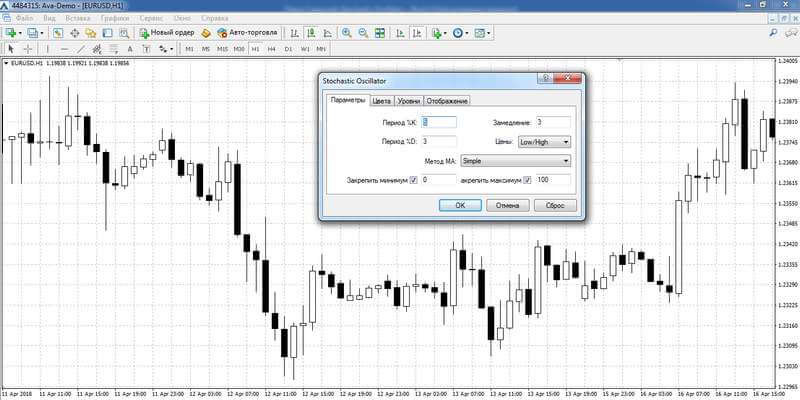Open the Цены Low/High dropdown
This screenshot has width=800, height=400.
pos(544,142)
